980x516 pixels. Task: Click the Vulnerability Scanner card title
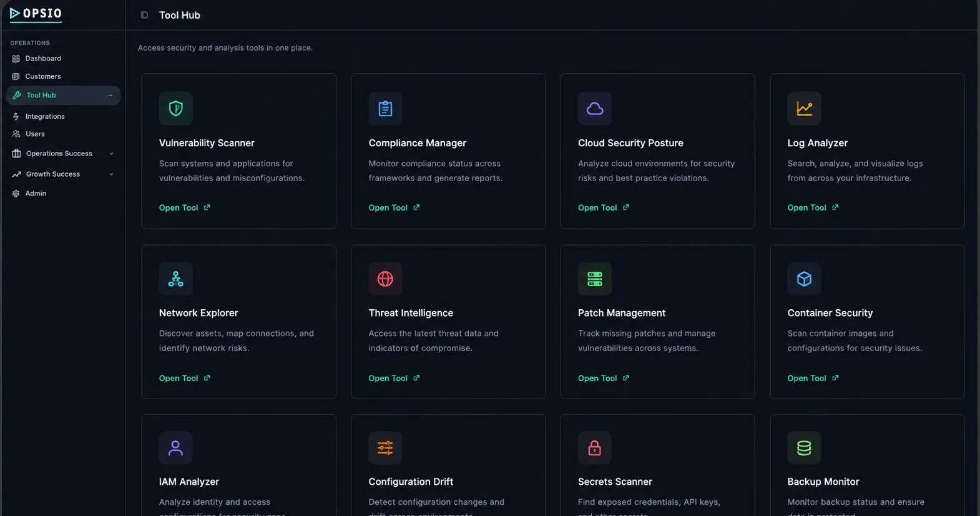(207, 143)
